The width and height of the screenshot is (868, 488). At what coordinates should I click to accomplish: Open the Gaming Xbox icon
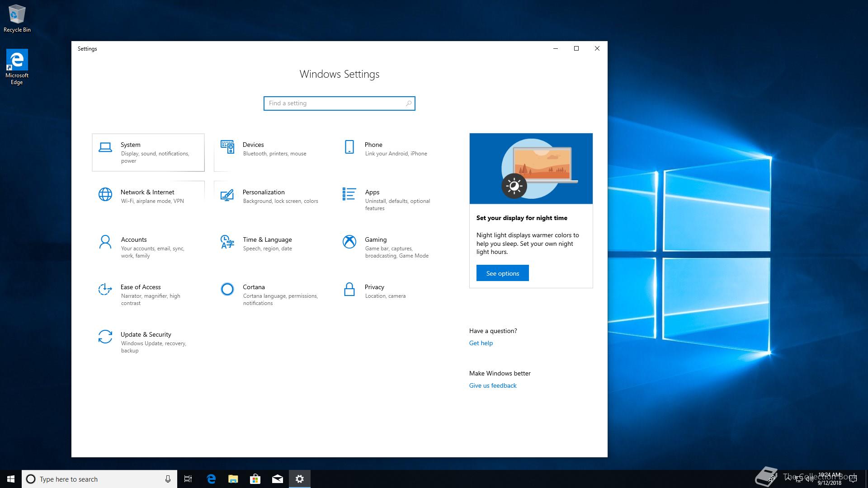pyautogui.click(x=349, y=242)
